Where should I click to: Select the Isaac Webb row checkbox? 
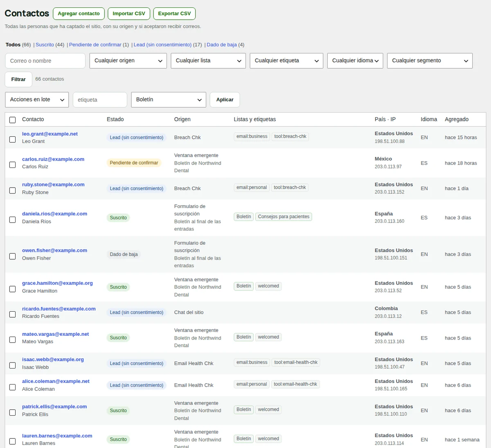tap(13, 365)
